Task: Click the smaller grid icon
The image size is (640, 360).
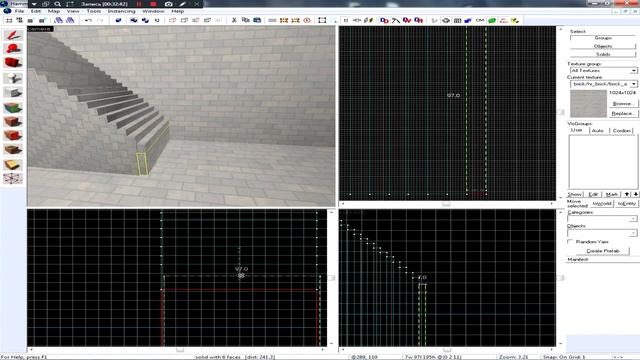Action: pos(30,20)
